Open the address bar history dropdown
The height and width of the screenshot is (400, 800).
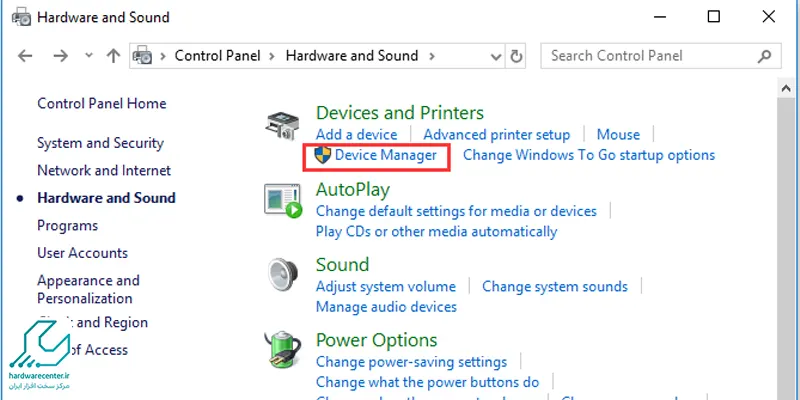[x=495, y=56]
